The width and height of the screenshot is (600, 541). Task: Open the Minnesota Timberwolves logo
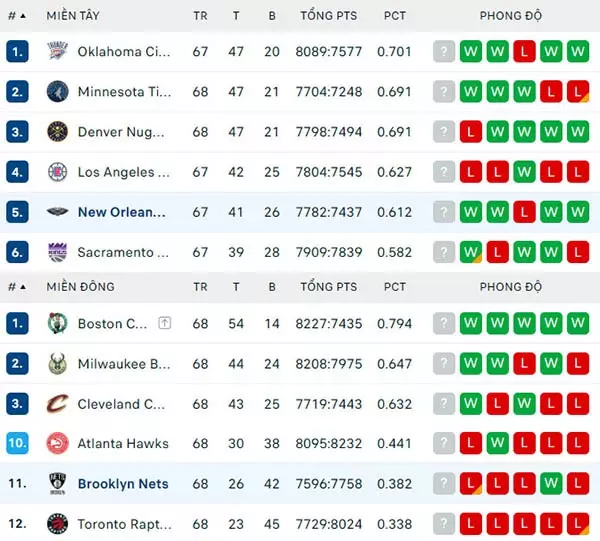(57, 91)
